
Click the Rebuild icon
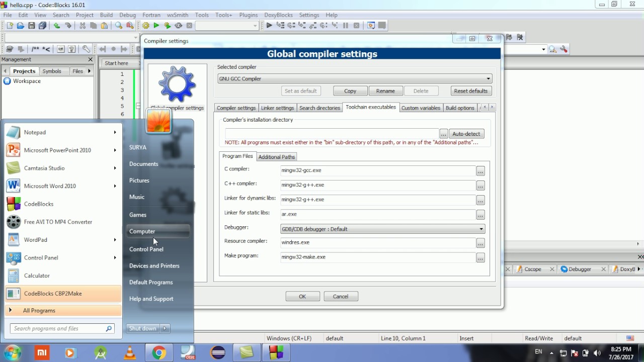coord(179,26)
